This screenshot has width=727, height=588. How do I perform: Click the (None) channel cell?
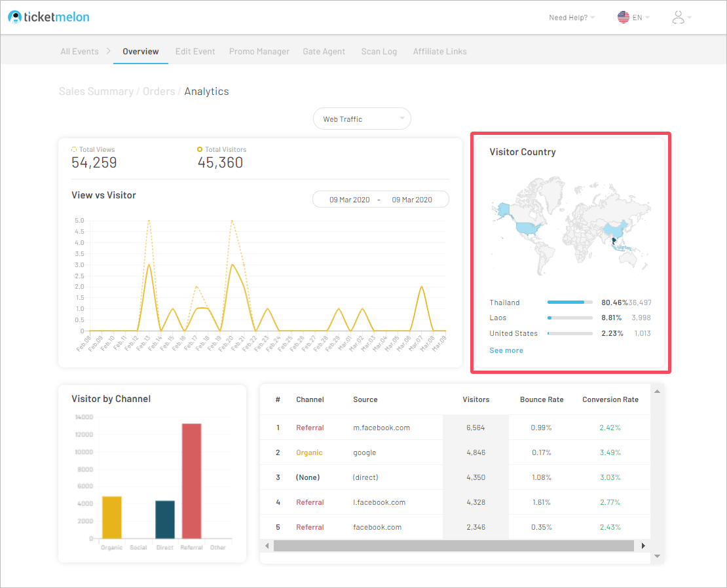coord(308,477)
